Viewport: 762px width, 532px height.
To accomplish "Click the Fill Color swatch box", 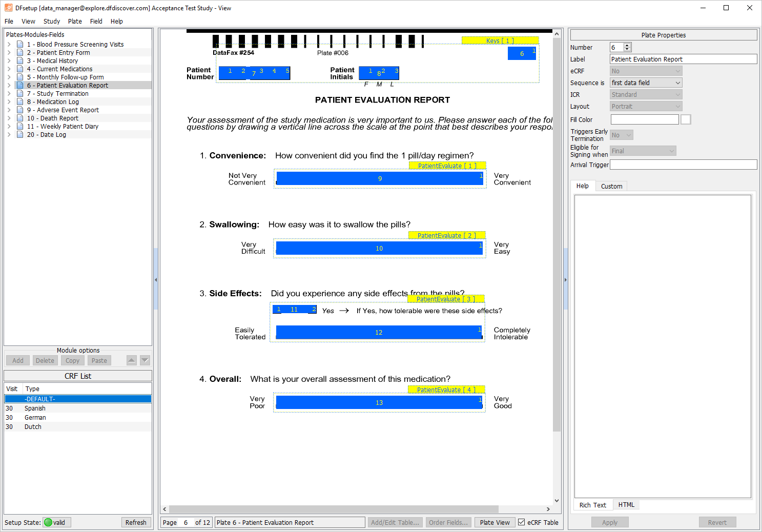I will coord(686,119).
